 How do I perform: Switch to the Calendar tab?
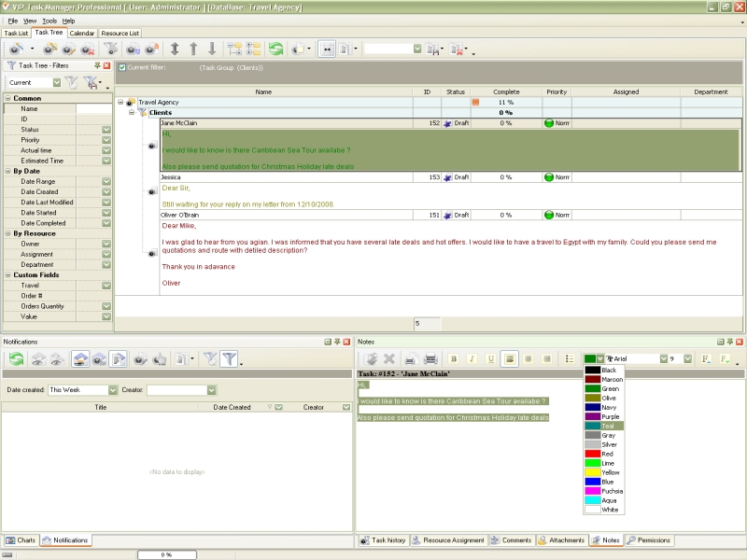82,34
